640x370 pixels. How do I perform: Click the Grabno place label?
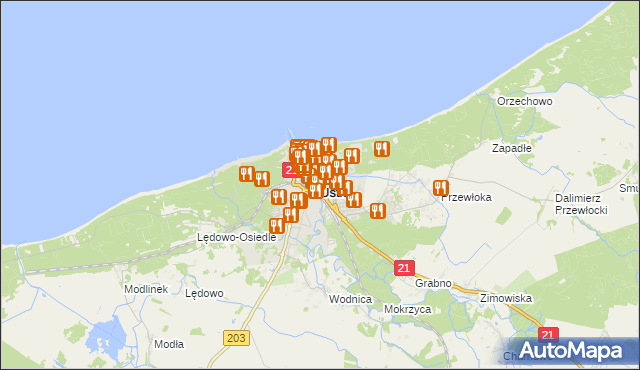433,283
